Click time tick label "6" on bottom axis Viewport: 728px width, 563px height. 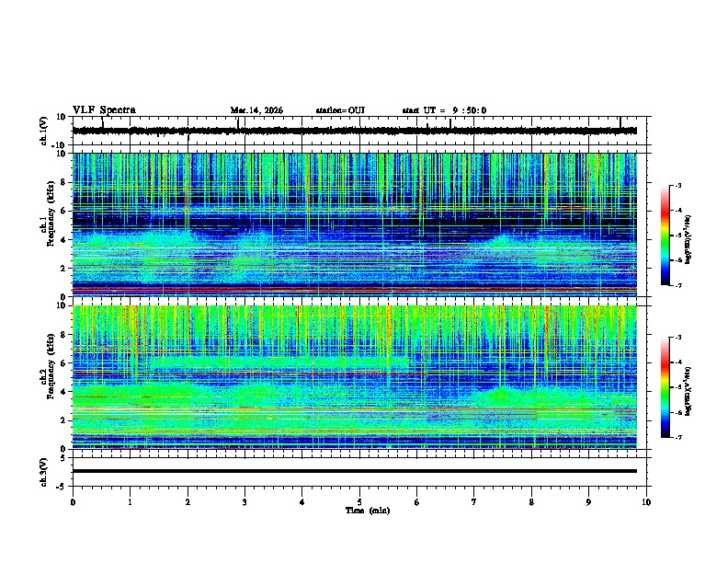417,502
